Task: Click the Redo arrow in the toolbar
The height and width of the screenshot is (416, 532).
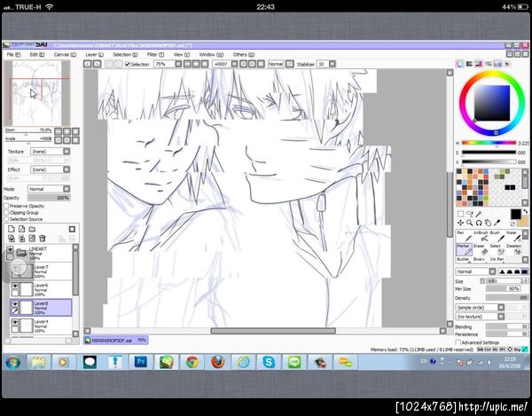Action: [x=97, y=64]
